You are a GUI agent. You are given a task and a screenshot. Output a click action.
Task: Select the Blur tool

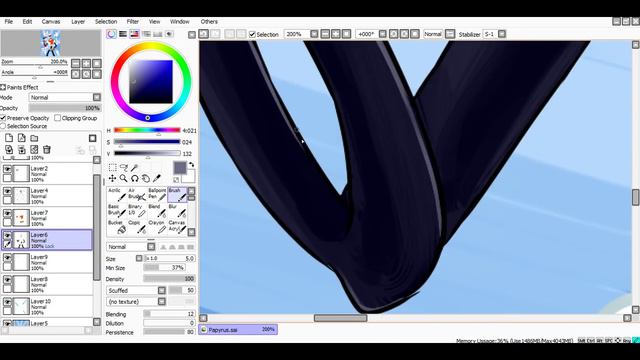(177, 211)
